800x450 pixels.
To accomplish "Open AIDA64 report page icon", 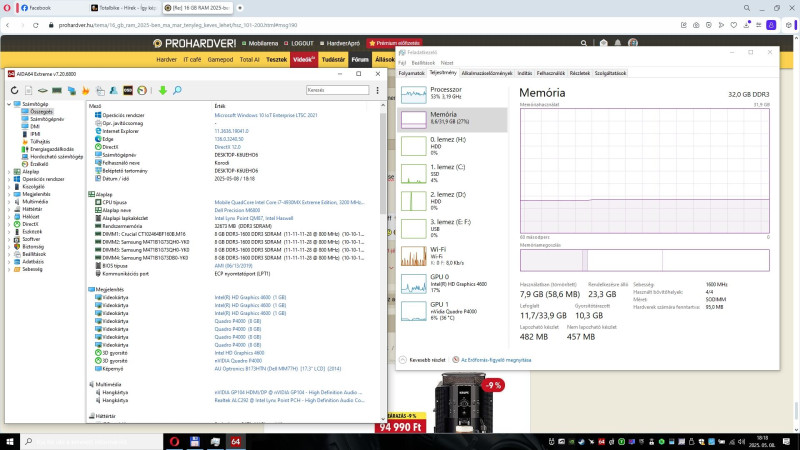I will 29,90.
